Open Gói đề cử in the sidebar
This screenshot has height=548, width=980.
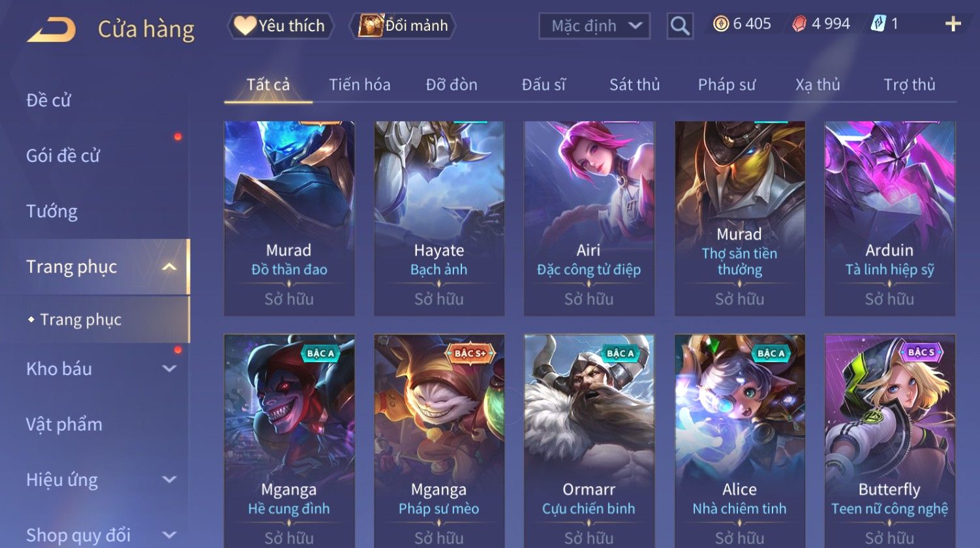[63, 156]
